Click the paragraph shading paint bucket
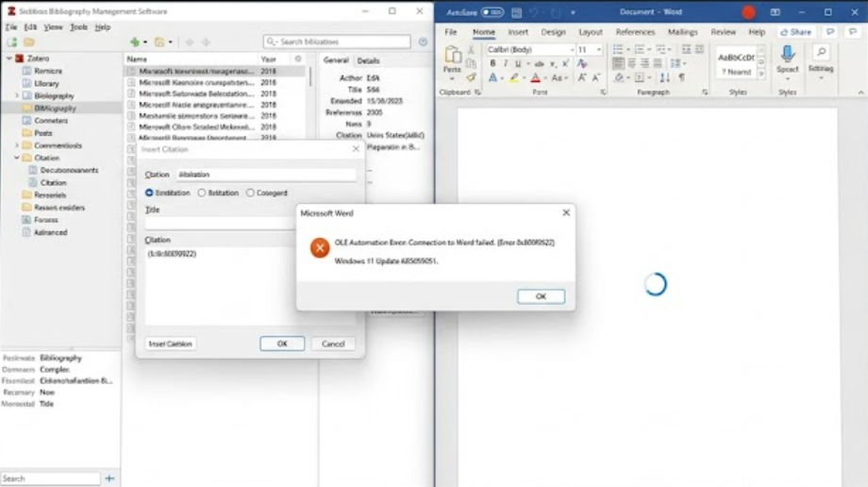The width and height of the screenshot is (868, 487). click(x=619, y=78)
